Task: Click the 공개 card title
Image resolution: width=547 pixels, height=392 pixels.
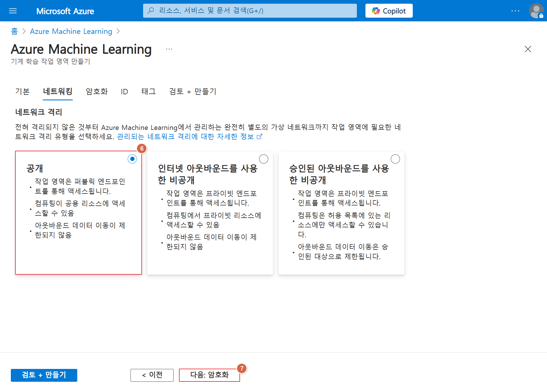Action: (34, 168)
